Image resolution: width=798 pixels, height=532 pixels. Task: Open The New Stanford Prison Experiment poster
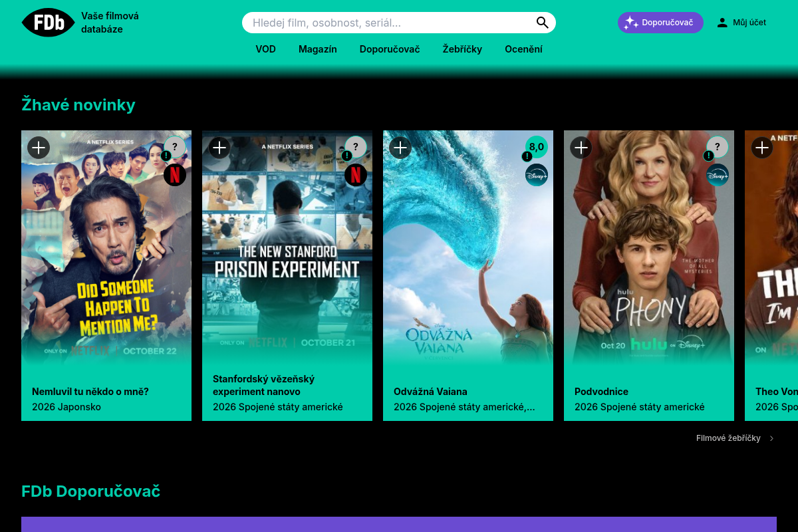click(x=287, y=247)
